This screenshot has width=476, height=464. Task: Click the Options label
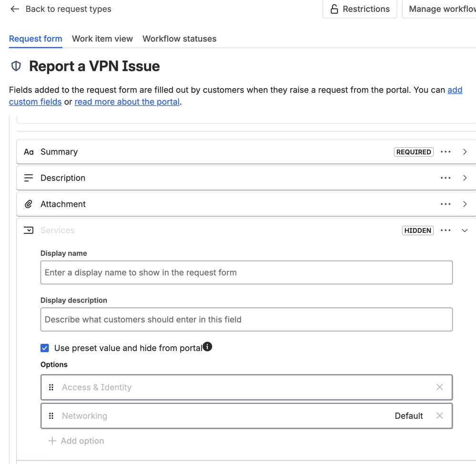[x=54, y=364]
